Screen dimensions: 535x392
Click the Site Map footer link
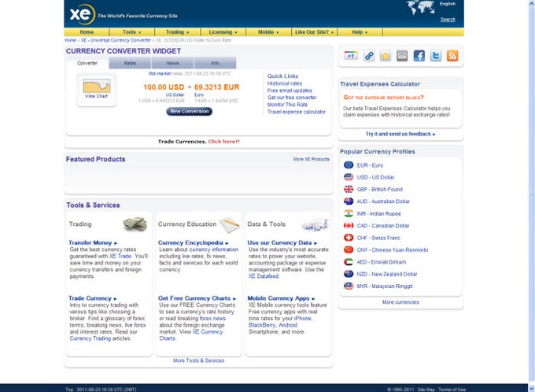(426, 390)
